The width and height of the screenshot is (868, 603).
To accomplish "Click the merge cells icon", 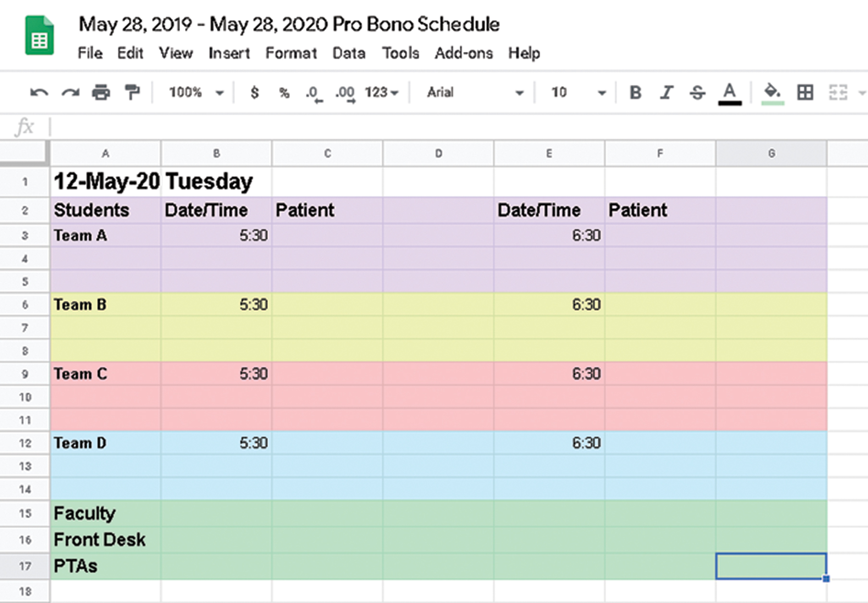I will point(838,92).
